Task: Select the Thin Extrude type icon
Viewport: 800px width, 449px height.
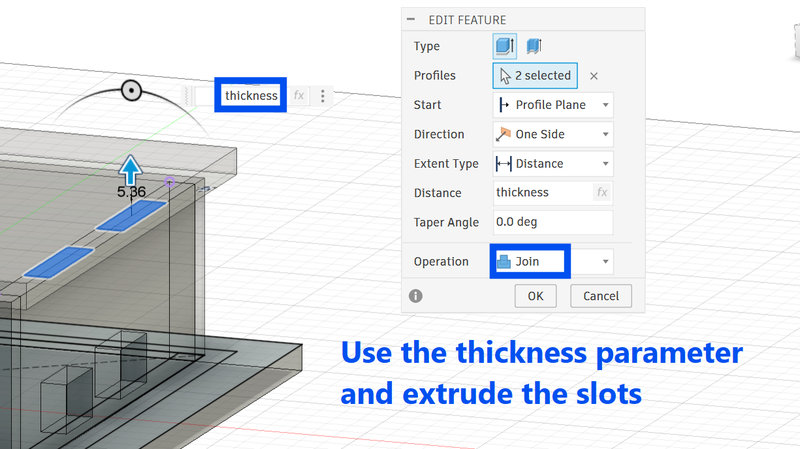Action: pos(534,46)
